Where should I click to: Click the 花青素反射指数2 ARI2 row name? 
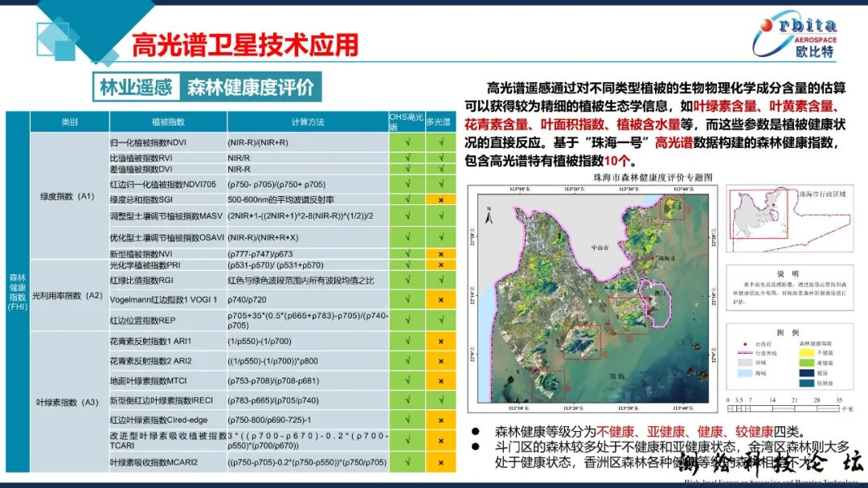click(x=150, y=361)
